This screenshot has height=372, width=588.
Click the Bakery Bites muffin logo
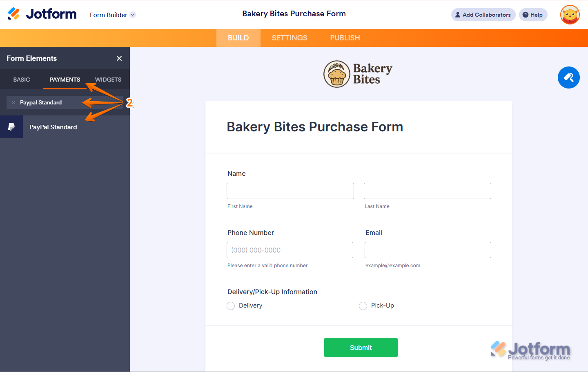coord(337,74)
